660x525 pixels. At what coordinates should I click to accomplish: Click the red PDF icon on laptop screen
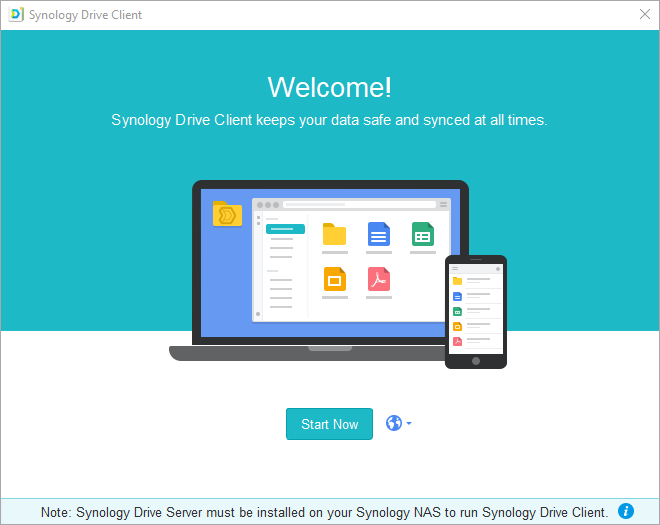pyautogui.click(x=379, y=279)
